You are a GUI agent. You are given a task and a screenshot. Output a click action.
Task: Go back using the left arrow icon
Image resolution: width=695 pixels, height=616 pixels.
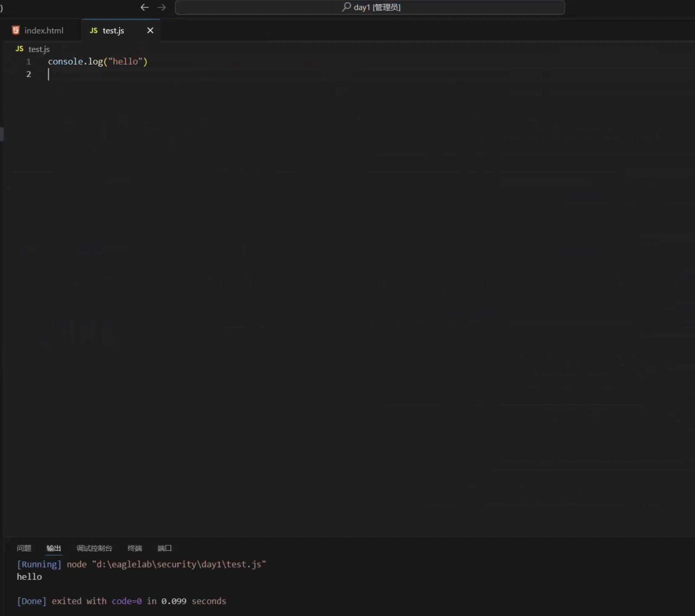pyautogui.click(x=145, y=7)
